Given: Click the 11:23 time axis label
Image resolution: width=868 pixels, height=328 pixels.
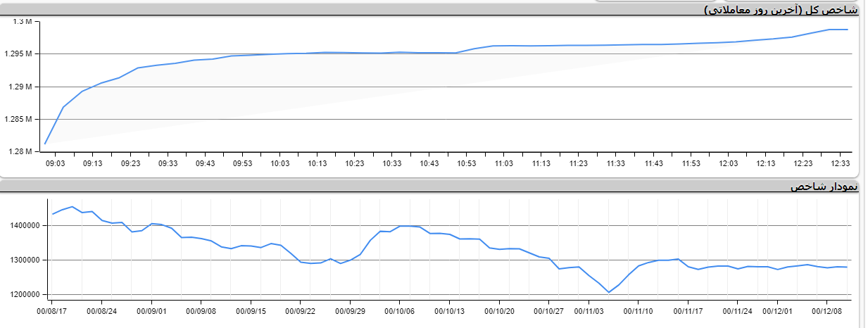Looking at the screenshot, I should click(x=579, y=163).
